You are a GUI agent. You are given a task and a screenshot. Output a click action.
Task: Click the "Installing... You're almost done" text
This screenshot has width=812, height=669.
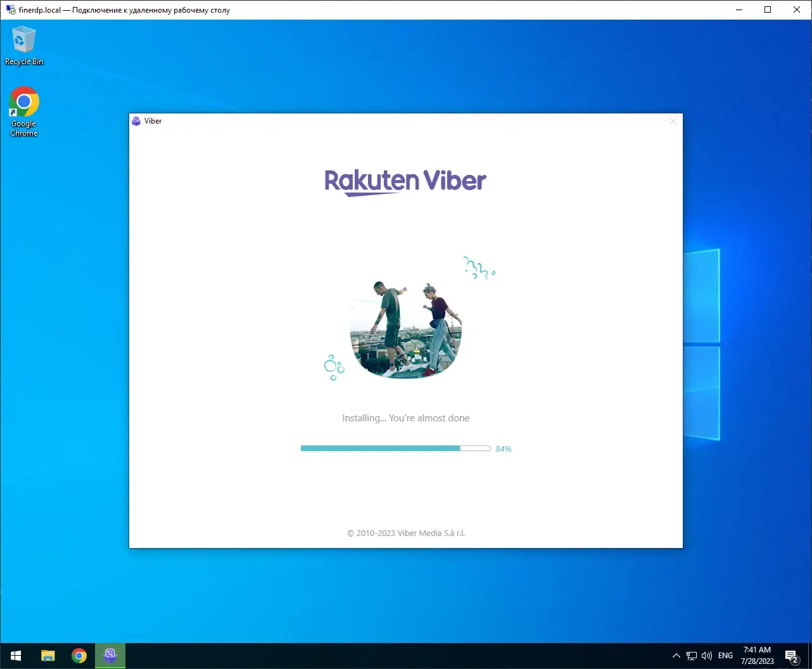point(406,418)
